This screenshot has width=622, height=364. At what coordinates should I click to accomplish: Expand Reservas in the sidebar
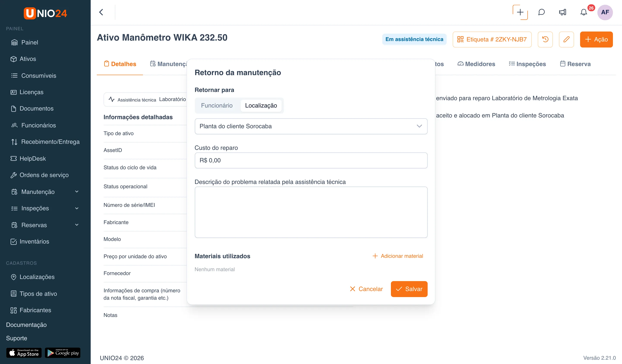coord(45,225)
